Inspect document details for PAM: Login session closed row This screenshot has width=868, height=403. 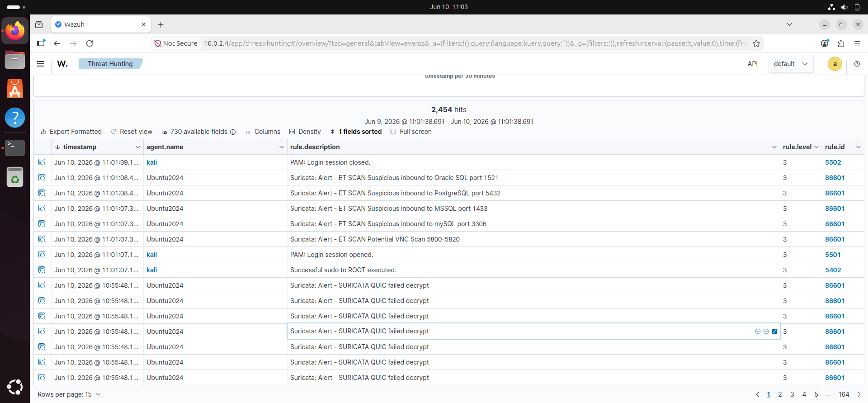coord(42,162)
